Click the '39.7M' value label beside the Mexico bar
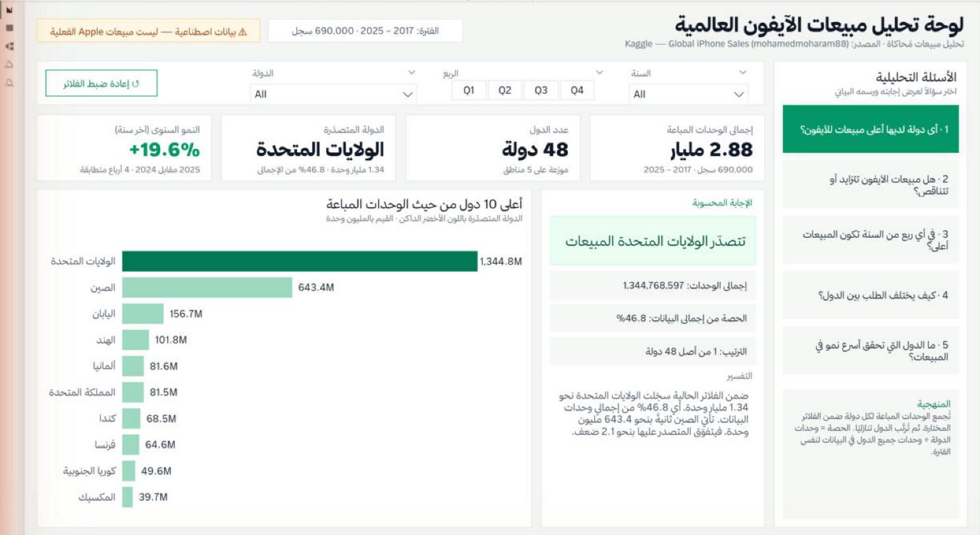The image size is (980, 535). [x=153, y=497]
